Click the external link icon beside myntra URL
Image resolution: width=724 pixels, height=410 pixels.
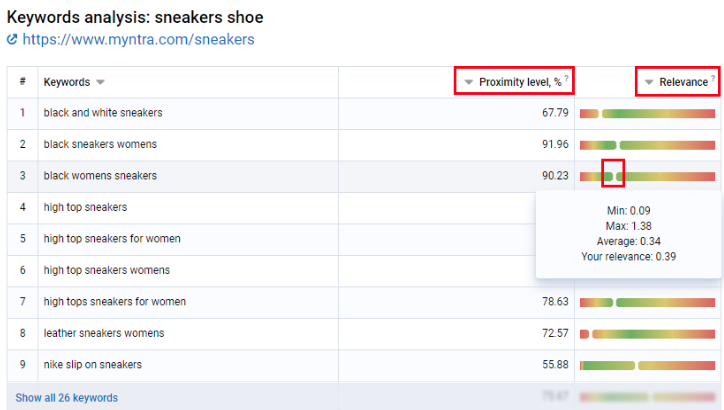12,40
